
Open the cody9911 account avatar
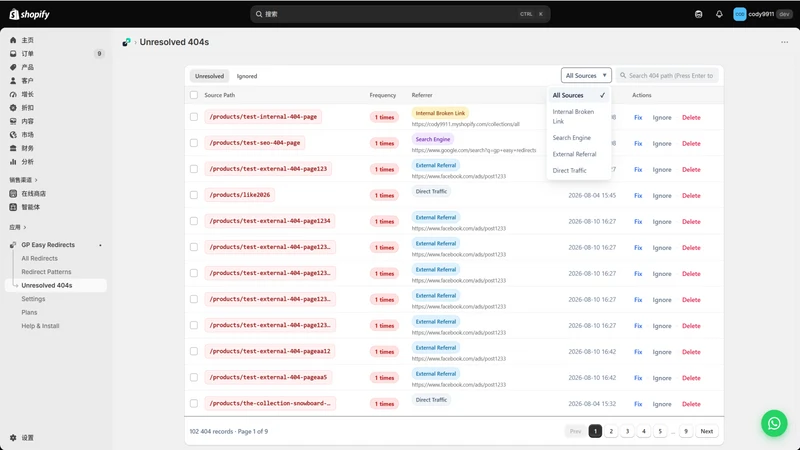tap(739, 14)
